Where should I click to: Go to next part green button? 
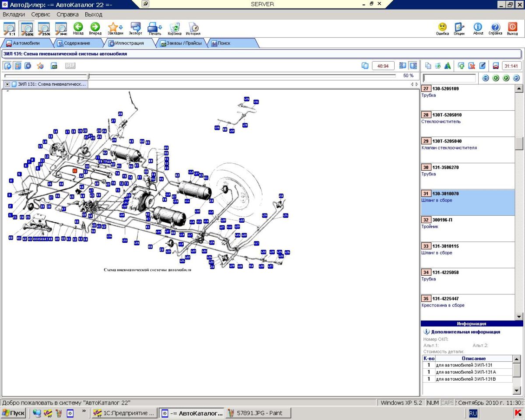point(506,78)
